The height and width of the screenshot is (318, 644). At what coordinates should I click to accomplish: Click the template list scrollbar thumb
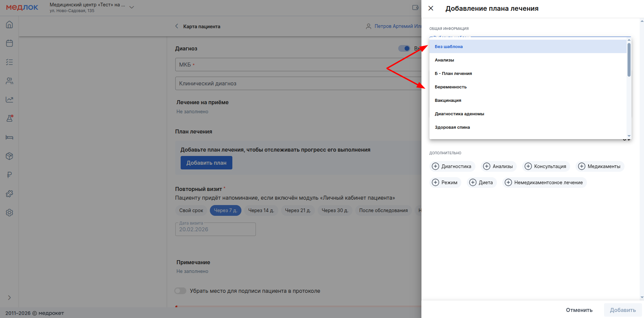[629, 60]
